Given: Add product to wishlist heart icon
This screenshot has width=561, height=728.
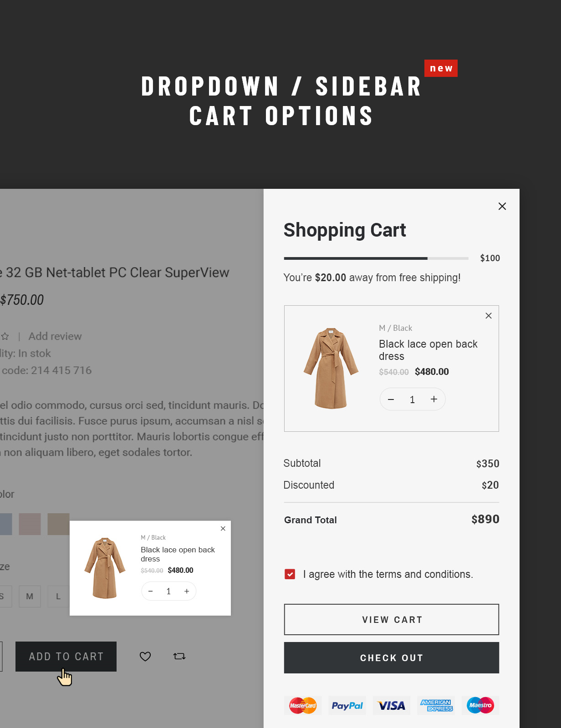Looking at the screenshot, I should point(145,656).
